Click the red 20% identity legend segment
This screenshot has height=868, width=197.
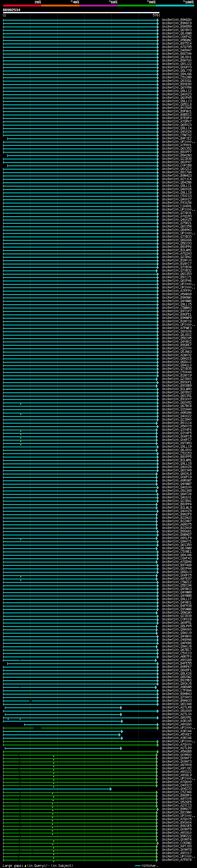(x=22, y=6)
